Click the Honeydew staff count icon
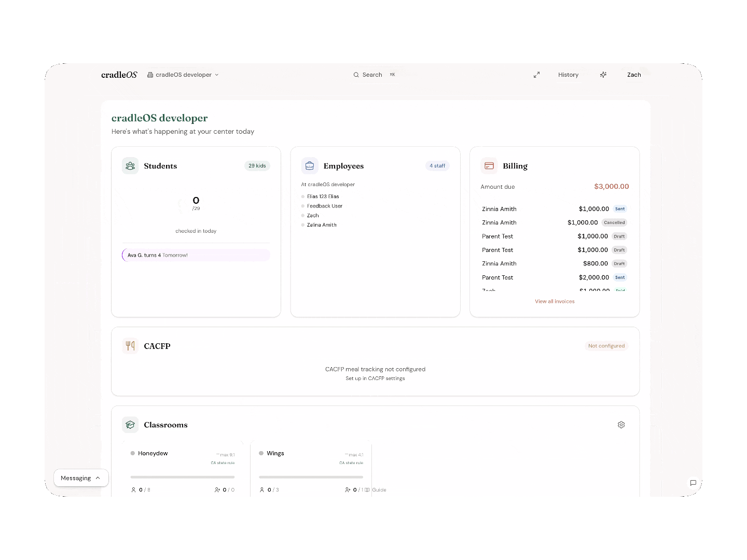 tap(217, 490)
